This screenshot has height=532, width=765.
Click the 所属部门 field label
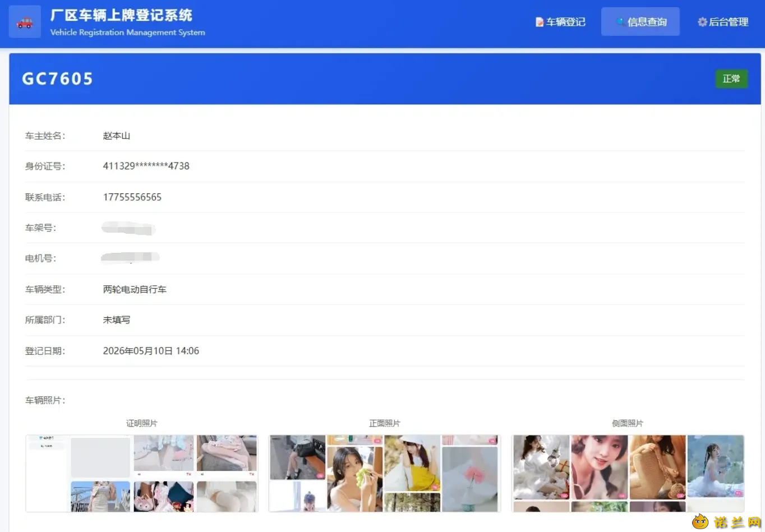[45, 320]
